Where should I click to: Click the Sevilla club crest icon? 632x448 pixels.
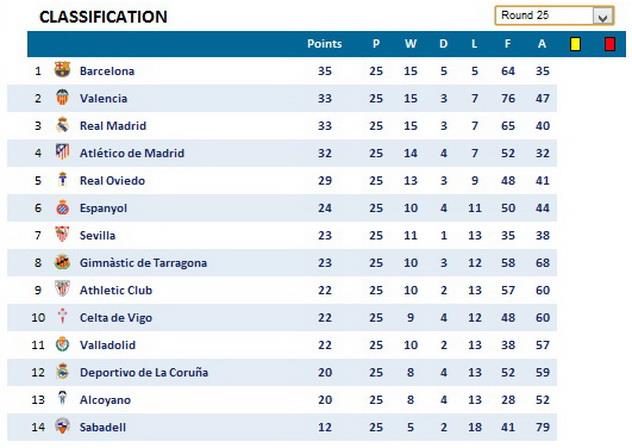[x=62, y=235]
